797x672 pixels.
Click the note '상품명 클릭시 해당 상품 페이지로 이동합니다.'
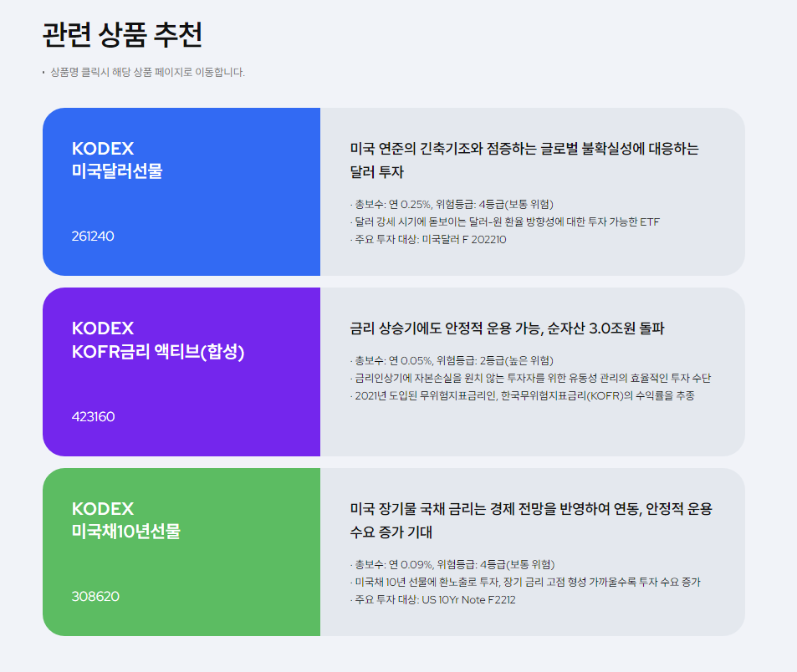point(147,72)
